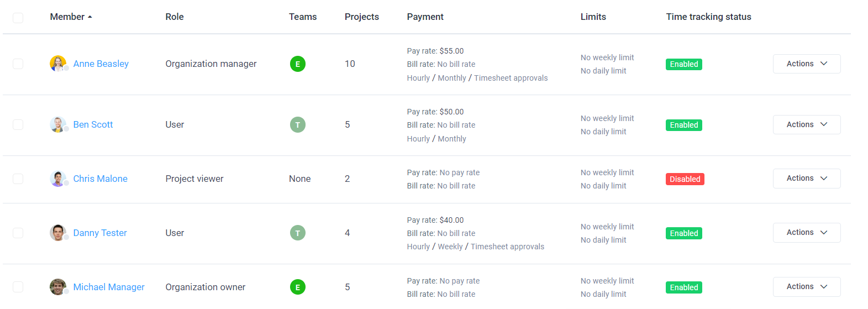Click Anne Beasley's green E team badge
The width and height of the screenshot is (868, 309).
pos(298,64)
